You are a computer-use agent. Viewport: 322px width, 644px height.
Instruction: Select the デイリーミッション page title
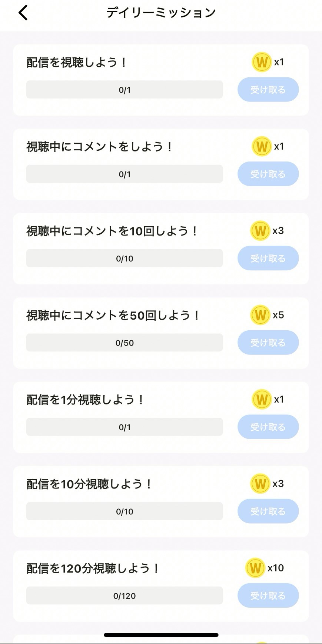click(161, 13)
